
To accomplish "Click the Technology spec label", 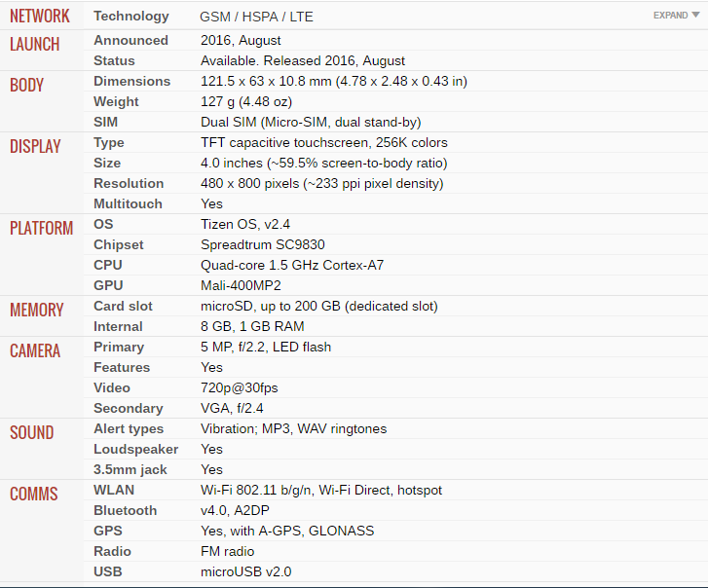I will click(130, 17).
